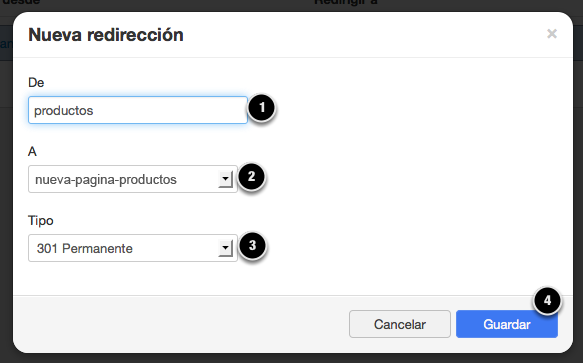Click the numbered badge 2 marker
Viewport: 583px width, 363px height.
tap(252, 177)
